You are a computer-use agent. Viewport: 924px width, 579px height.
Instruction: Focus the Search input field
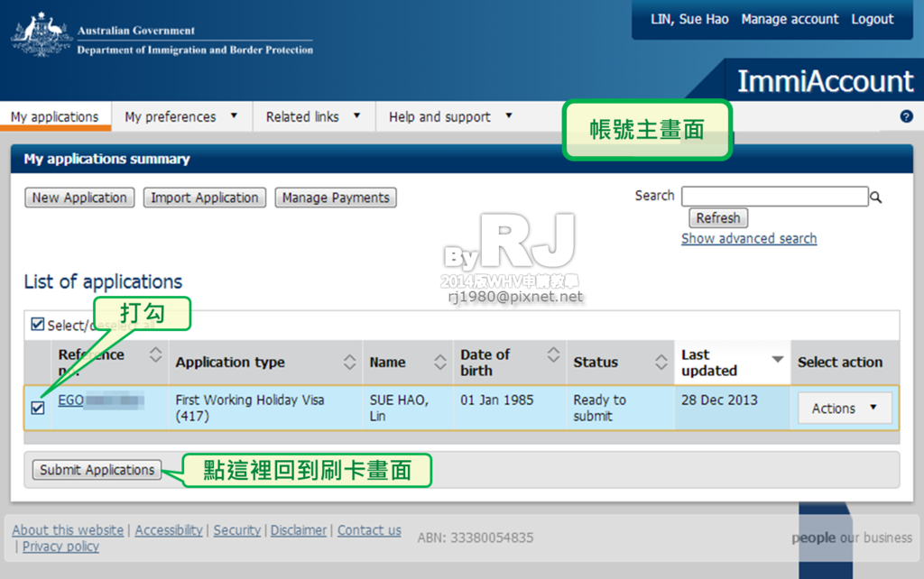(774, 196)
